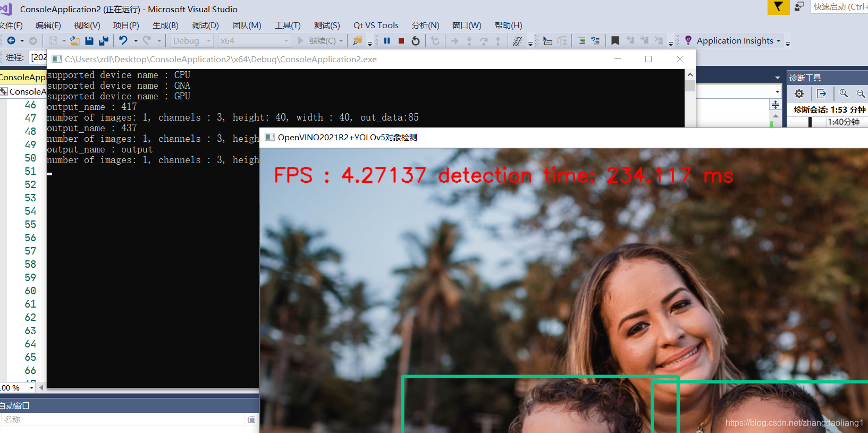Open diagnostic tools settings gear
The image size is (868, 433).
[x=799, y=94]
